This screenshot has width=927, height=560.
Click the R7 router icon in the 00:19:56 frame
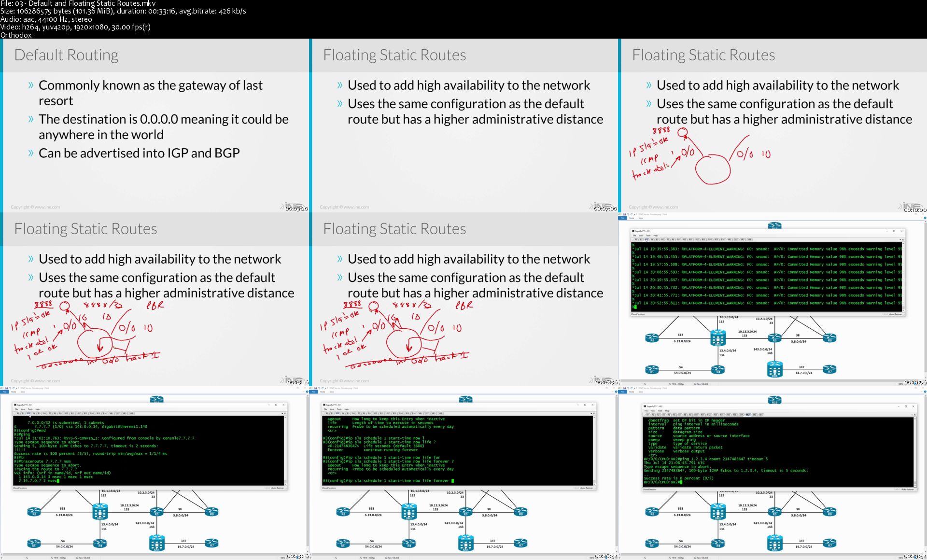click(x=829, y=369)
